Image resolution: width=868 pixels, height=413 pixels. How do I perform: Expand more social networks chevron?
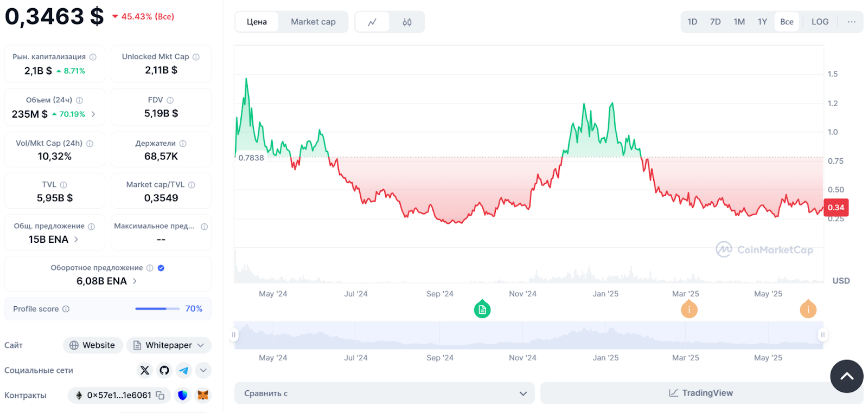point(203,370)
